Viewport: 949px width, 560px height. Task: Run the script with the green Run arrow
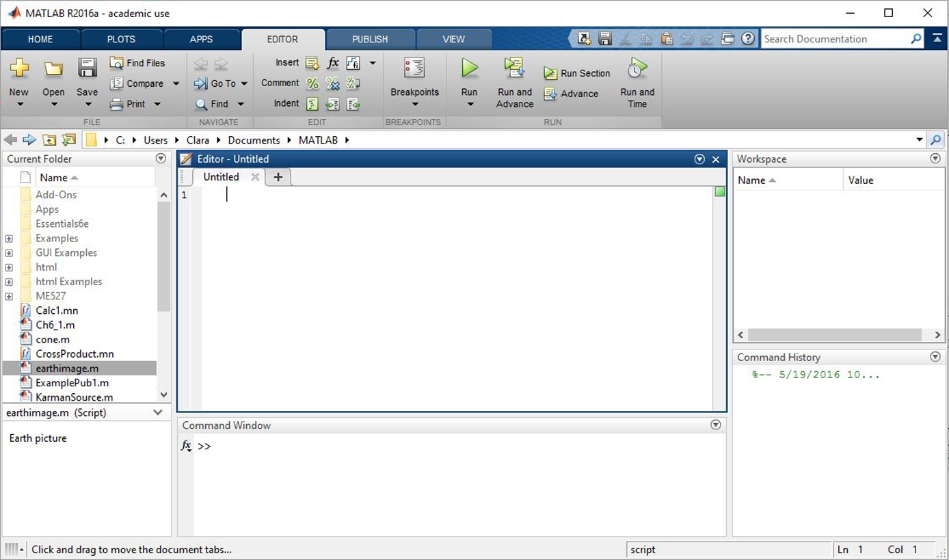[x=469, y=68]
